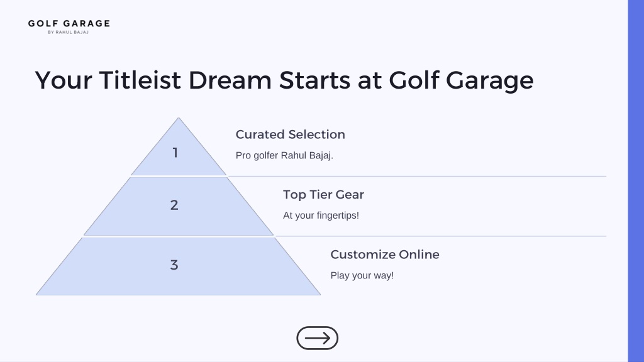Click the word 'Titleist' in the title
The width and height of the screenshot is (644, 362).
140,80
